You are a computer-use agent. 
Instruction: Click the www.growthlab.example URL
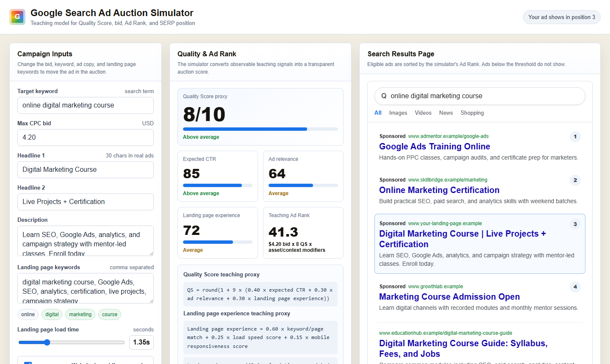(x=435, y=287)
